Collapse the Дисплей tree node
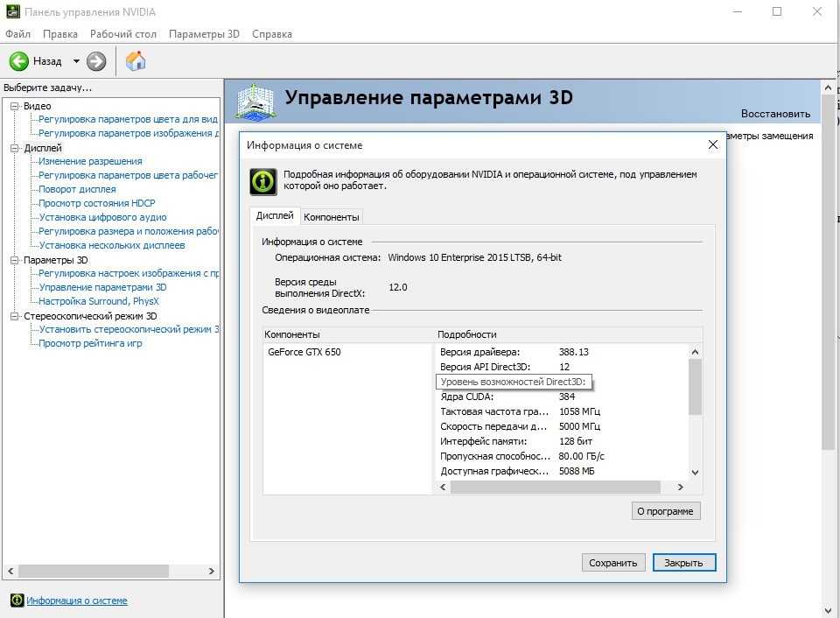The height and width of the screenshot is (618, 840). (14, 148)
